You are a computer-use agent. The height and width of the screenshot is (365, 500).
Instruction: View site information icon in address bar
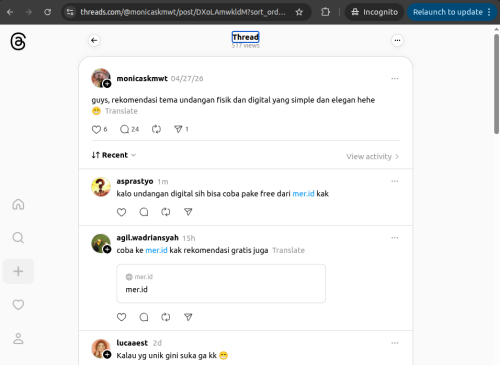70,12
